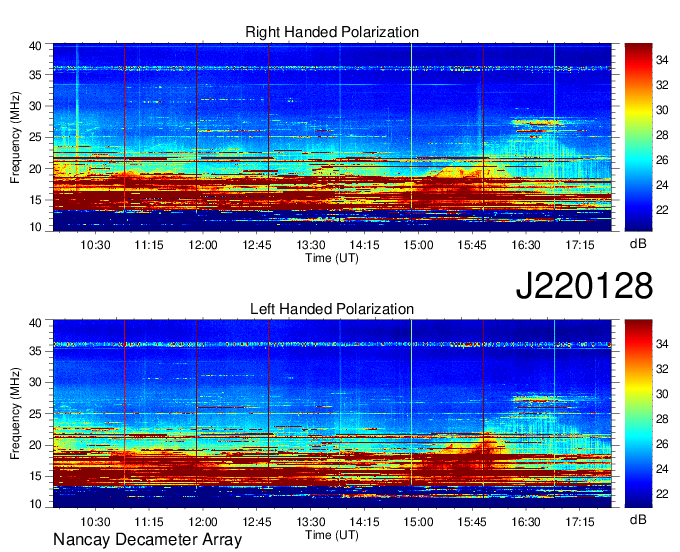
Task: Click the 12:00 time tick of Right Handed plot
Action: (x=203, y=245)
